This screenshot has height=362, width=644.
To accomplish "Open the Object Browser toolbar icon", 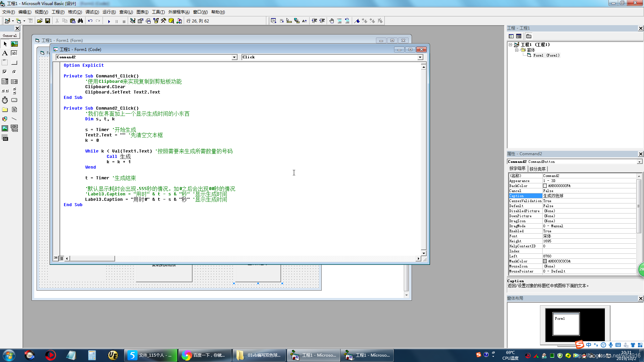I will pyautogui.click(x=156, y=21).
